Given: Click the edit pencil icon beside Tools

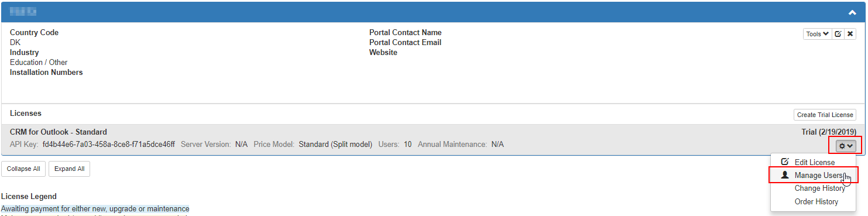Looking at the screenshot, I should point(838,34).
